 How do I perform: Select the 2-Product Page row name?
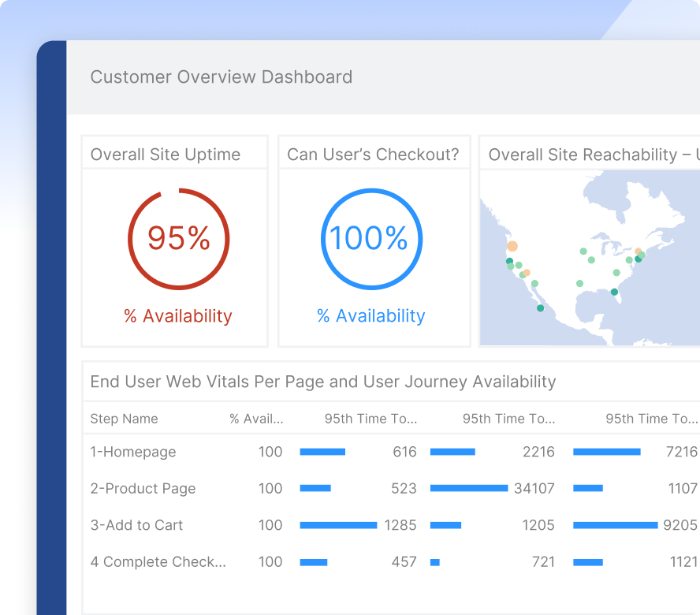(143, 489)
